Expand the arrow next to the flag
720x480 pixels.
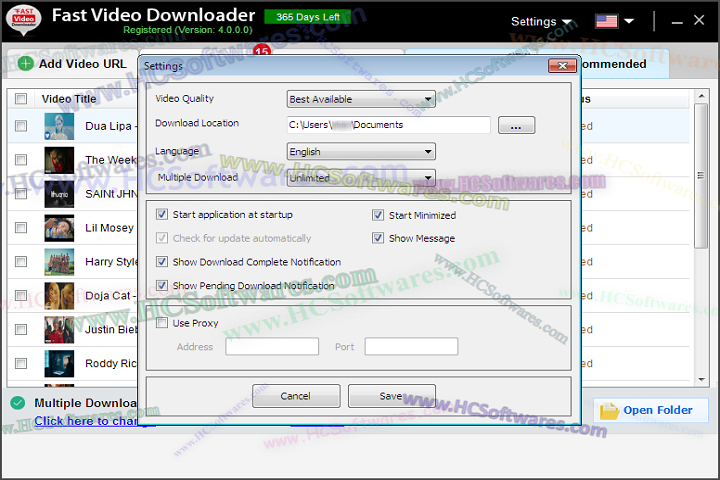629,21
